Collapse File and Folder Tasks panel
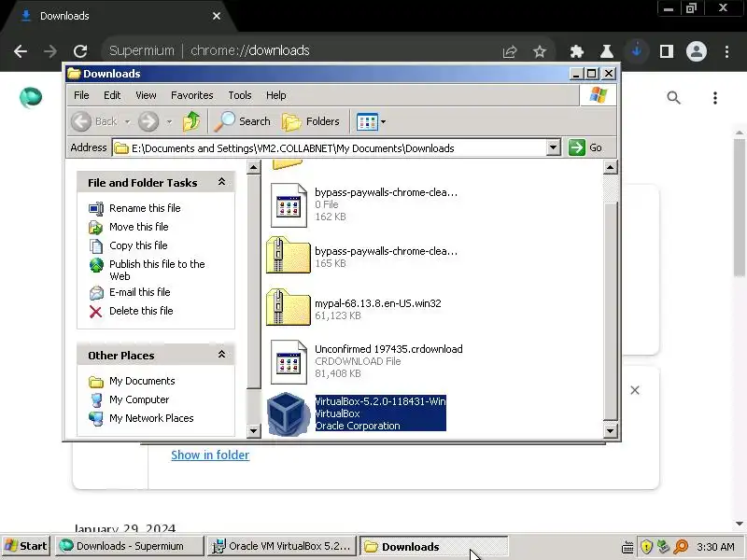Screen dimensions: 747x560 click(x=221, y=182)
